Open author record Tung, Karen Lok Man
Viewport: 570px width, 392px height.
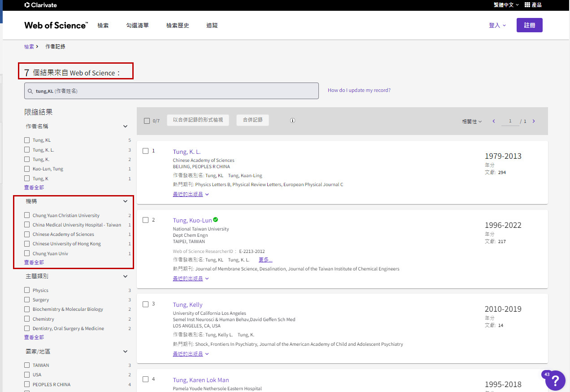pos(201,380)
